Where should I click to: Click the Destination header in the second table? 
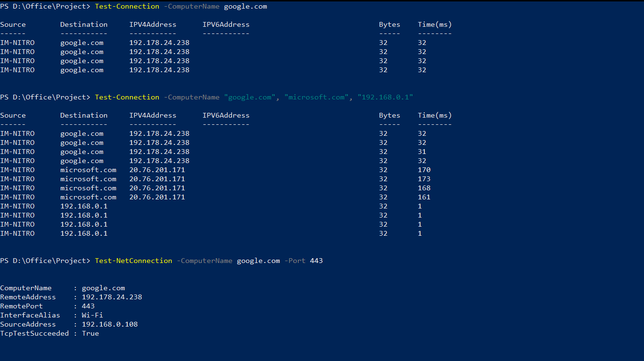tap(84, 115)
